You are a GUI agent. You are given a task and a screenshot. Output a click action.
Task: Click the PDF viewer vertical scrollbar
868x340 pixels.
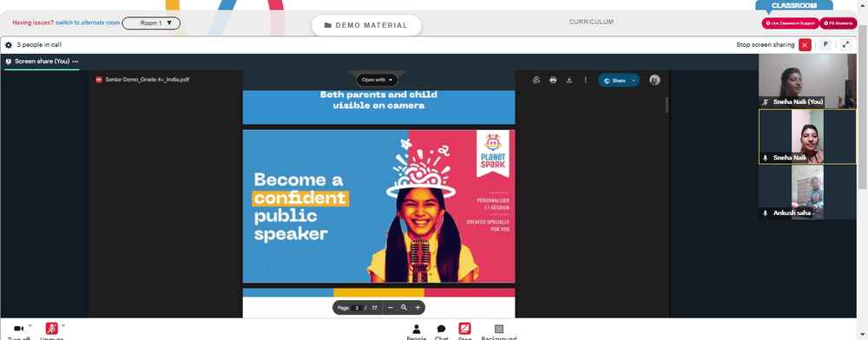tap(667, 105)
